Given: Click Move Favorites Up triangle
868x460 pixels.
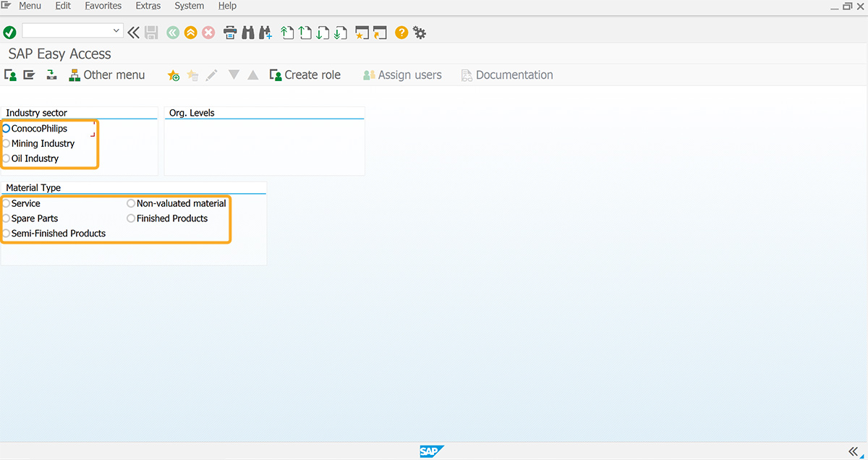Looking at the screenshot, I should (x=253, y=74).
